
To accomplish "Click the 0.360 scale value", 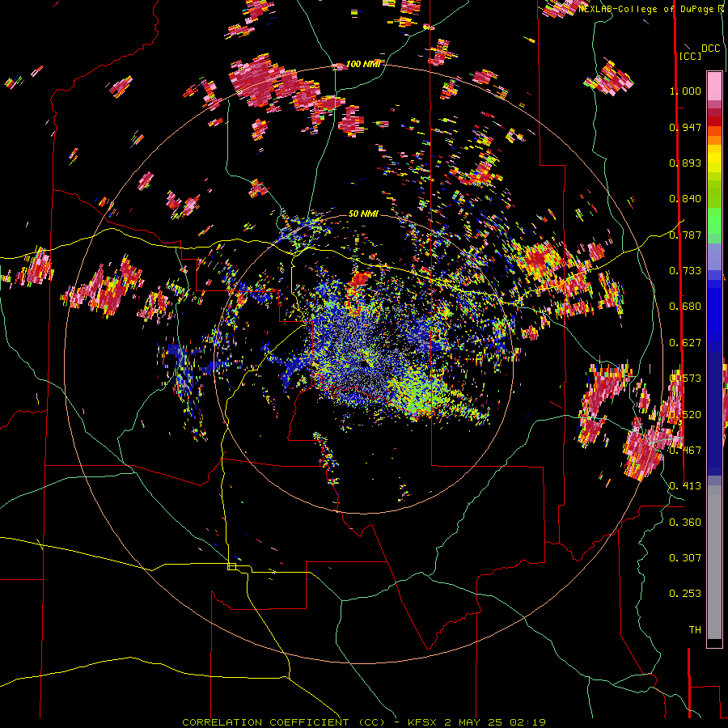I will (685, 523).
